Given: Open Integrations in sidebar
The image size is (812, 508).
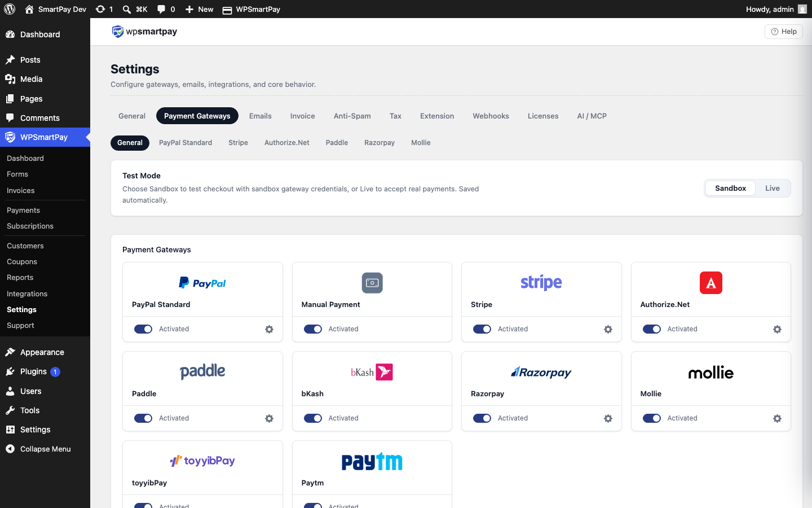Looking at the screenshot, I should coord(27,294).
